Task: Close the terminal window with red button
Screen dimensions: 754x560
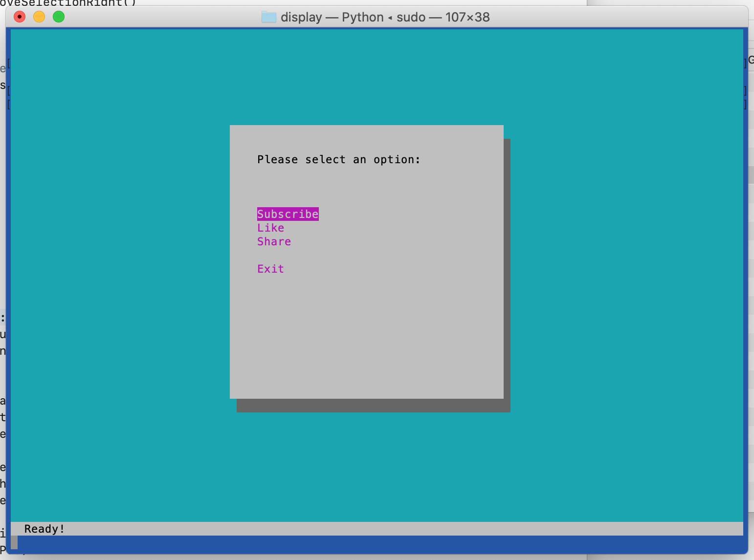Action: [20, 17]
